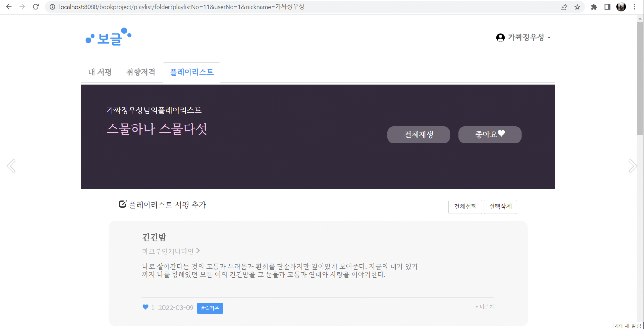Screen dimensions: 644x329
Task: Click the scrollbar up arrow
Action: (x=640, y=18)
